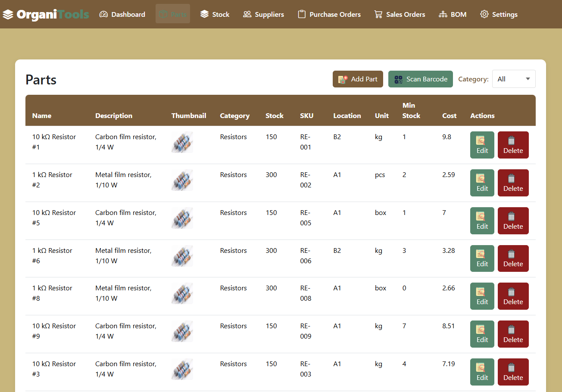
Task: Click the Sales Orders cart icon
Action: (378, 14)
